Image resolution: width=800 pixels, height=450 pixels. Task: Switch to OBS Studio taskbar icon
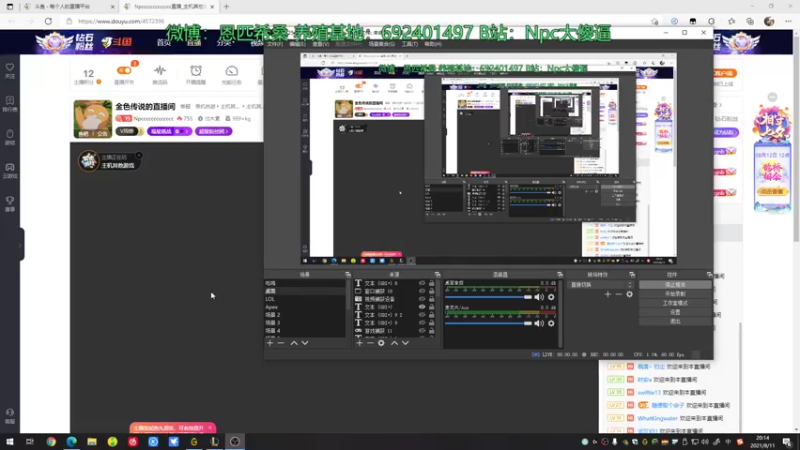pyautogui.click(x=235, y=441)
